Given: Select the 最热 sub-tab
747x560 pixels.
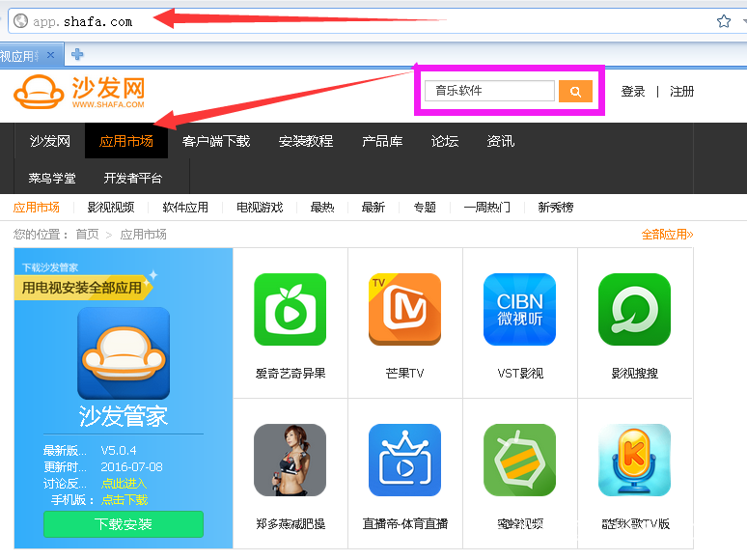Looking at the screenshot, I should 322,208.
